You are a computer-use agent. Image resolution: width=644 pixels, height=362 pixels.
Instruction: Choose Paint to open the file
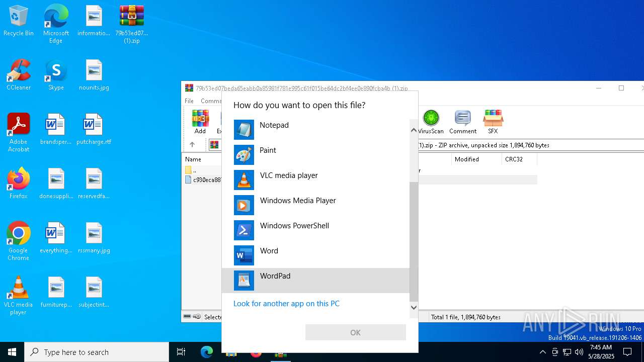(x=315, y=155)
